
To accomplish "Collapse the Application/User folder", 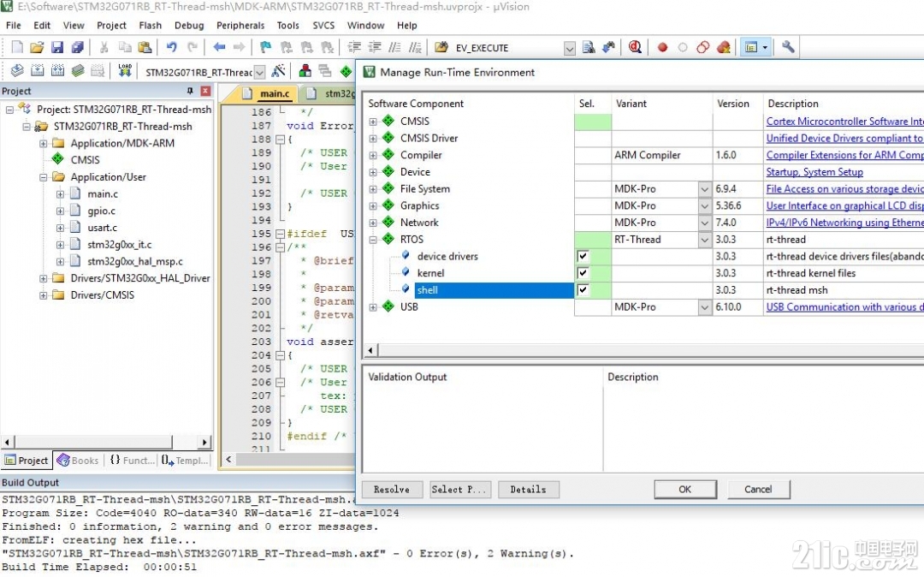I will point(44,177).
